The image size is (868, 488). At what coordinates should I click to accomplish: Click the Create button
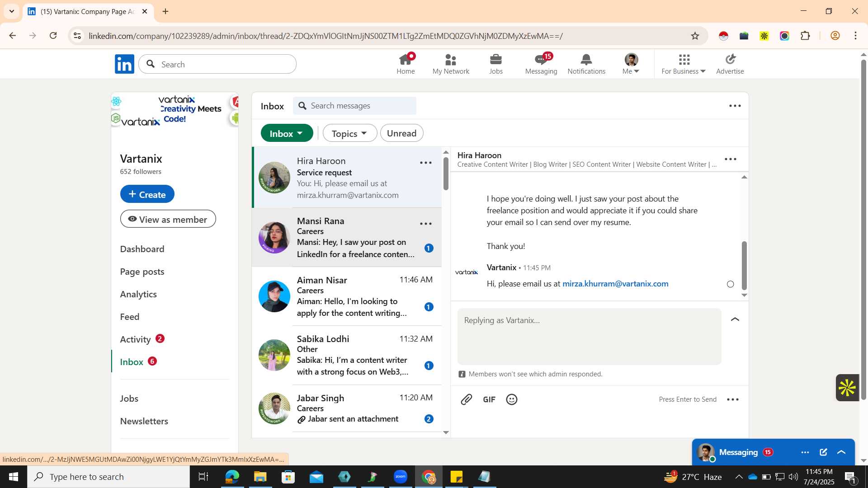pyautogui.click(x=147, y=194)
